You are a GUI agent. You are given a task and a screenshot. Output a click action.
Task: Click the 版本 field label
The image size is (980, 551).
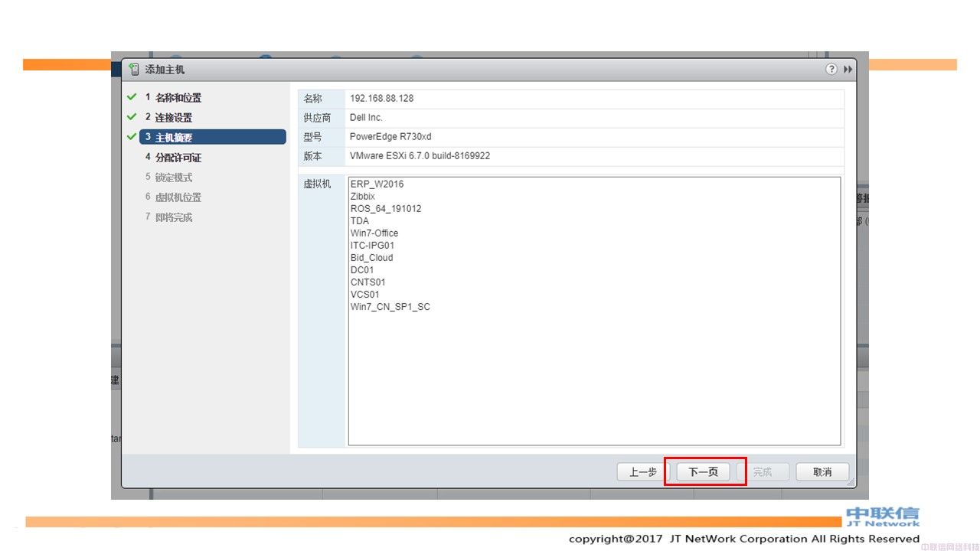click(313, 156)
